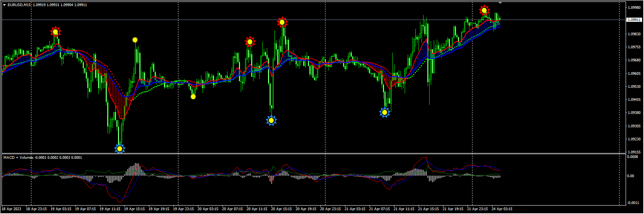Click the 19 Apr 23:15 time label

(x=183, y=209)
